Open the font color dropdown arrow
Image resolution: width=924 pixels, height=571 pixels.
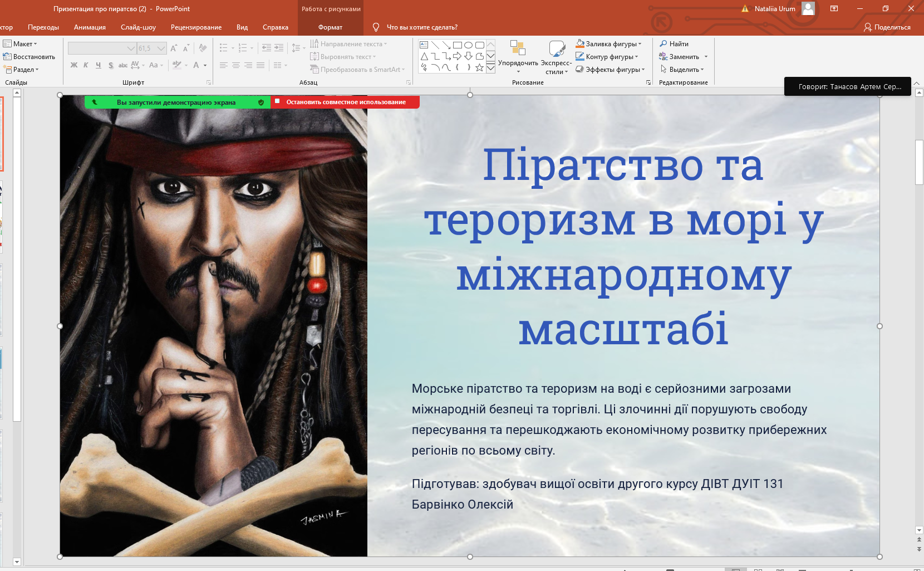(205, 66)
